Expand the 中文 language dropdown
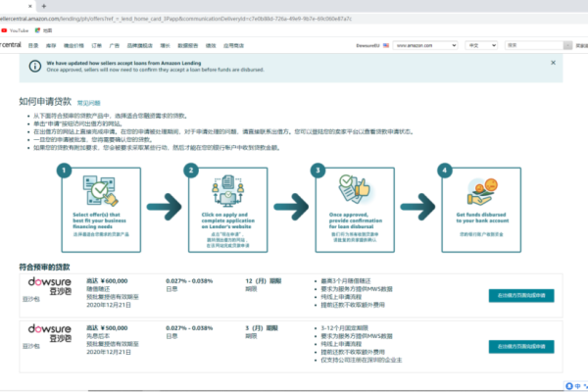The height and width of the screenshot is (392, 588). pyautogui.click(x=481, y=45)
